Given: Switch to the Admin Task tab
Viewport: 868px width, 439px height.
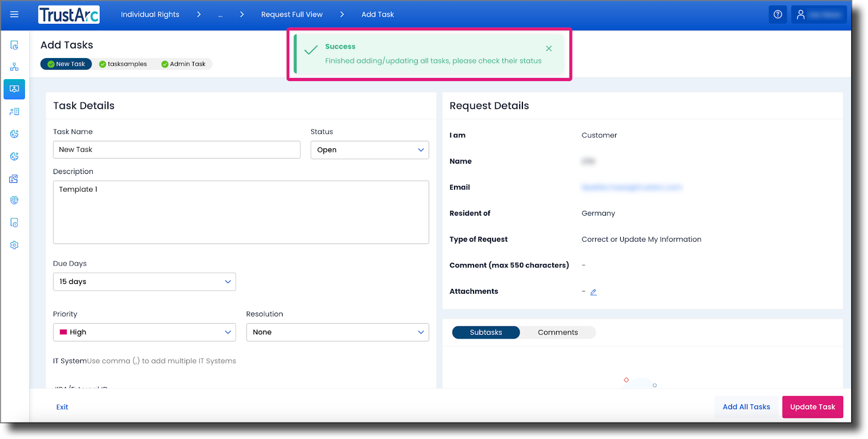Looking at the screenshot, I should click(183, 64).
